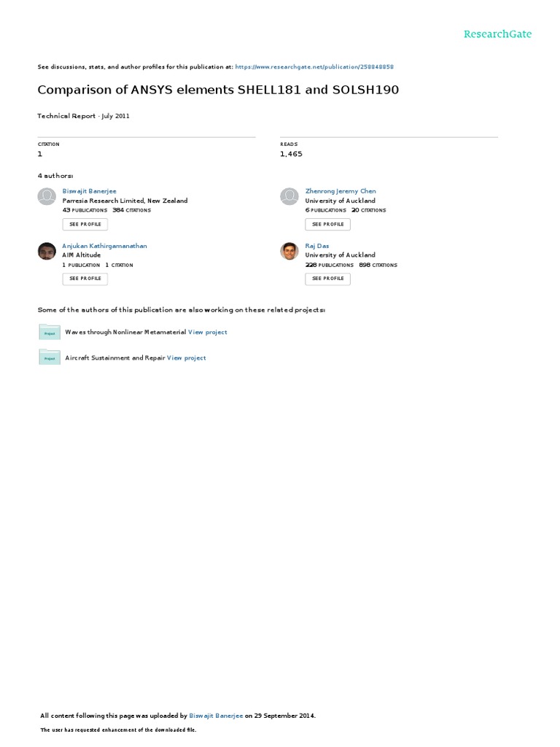Click Zhenrong Jeremy Chen's avatar icon

click(x=289, y=197)
